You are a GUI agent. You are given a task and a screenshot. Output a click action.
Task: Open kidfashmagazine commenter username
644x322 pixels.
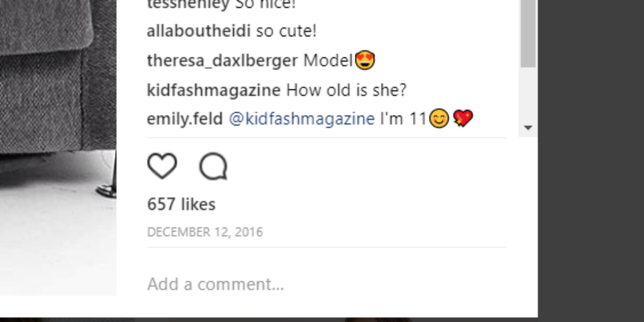tap(214, 90)
